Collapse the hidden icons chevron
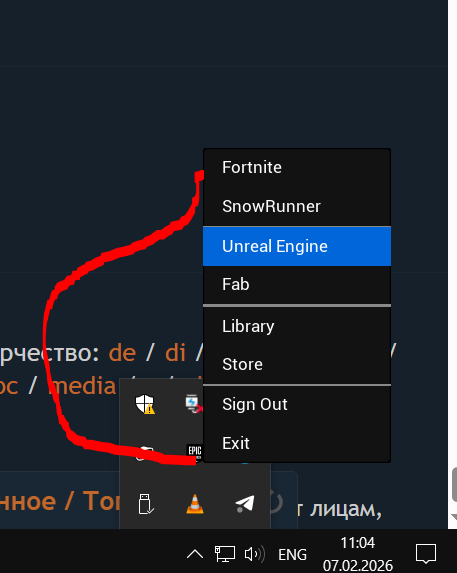Image resolution: width=457 pixels, height=573 pixels. (195, 554)
